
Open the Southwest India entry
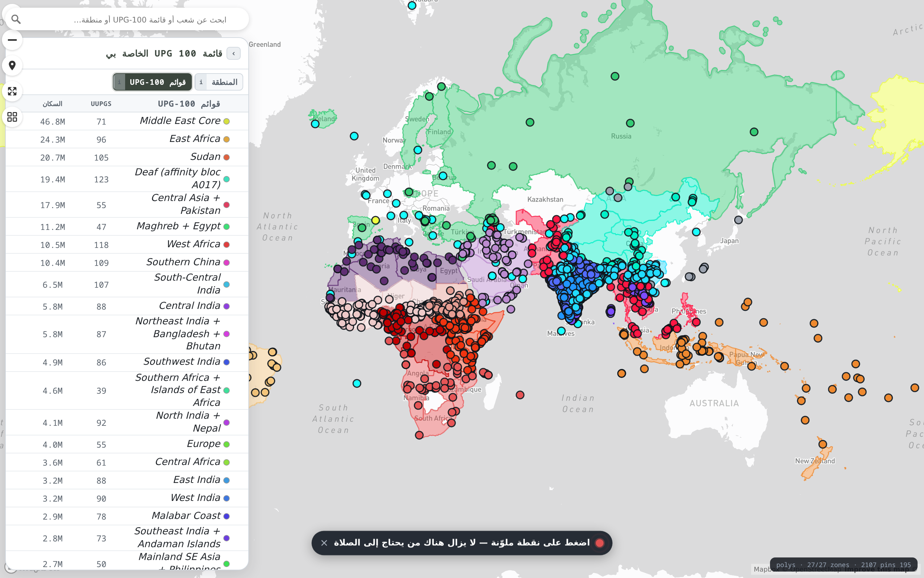(127, 362)
